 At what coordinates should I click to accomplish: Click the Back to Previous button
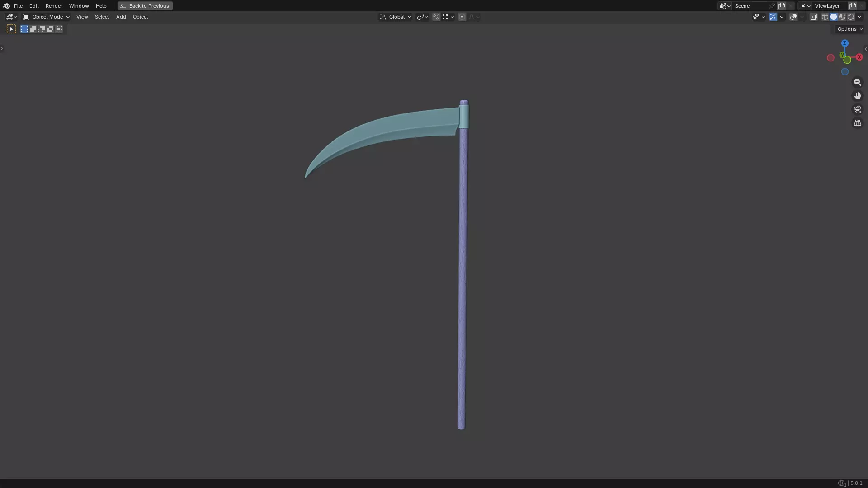(x=145, y=6)
